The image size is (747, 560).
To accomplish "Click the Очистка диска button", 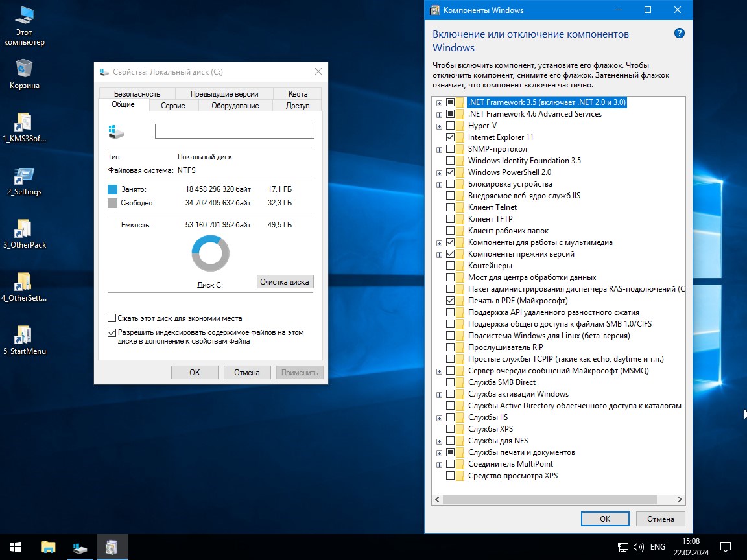I will tap(285, 282).
